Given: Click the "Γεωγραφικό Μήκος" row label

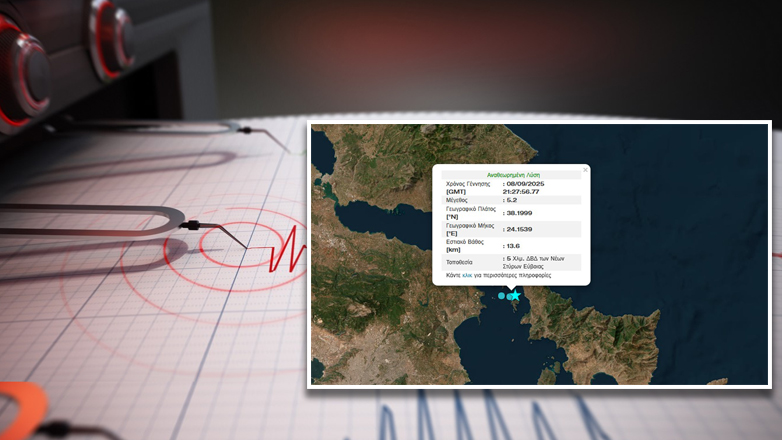Looking at the screenshot, I should coord(469,226).
